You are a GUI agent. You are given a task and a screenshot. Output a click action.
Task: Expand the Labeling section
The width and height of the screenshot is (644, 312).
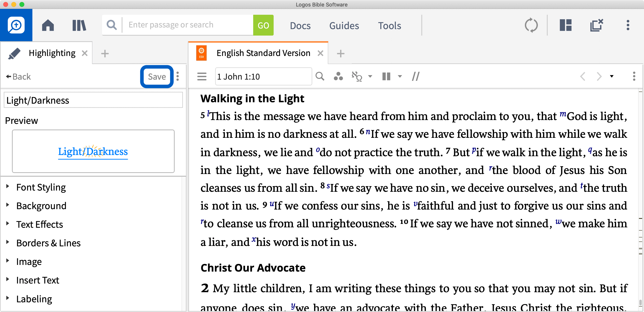(x=7, y=298)
